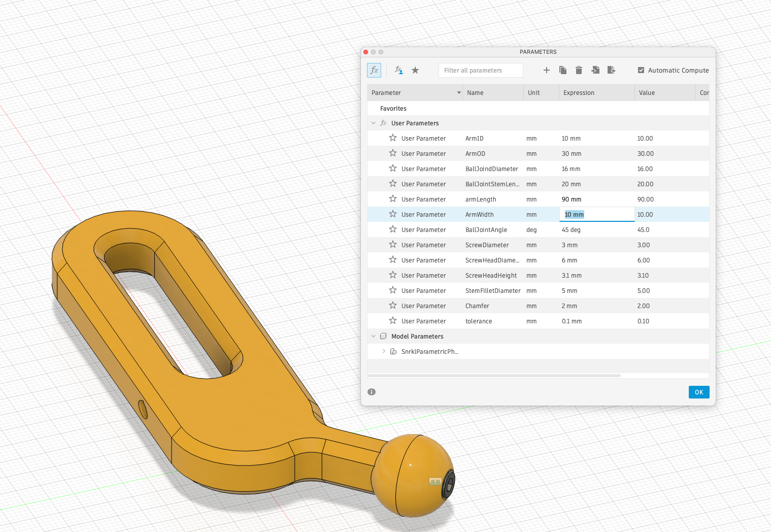
Task: Click the BallJoindDiameter expression '16 mm'
Action: (571, 169)
